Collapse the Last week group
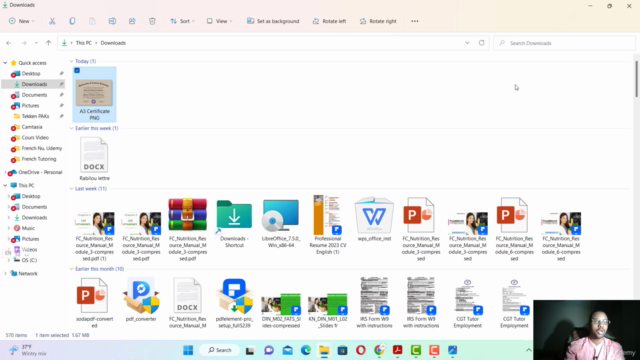 [x=71, y=189]
